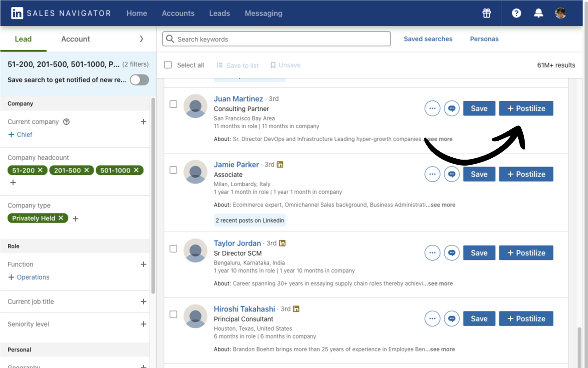Screen dimensions: 588x368
Task: Open Personas
Action: click(484, 39)
